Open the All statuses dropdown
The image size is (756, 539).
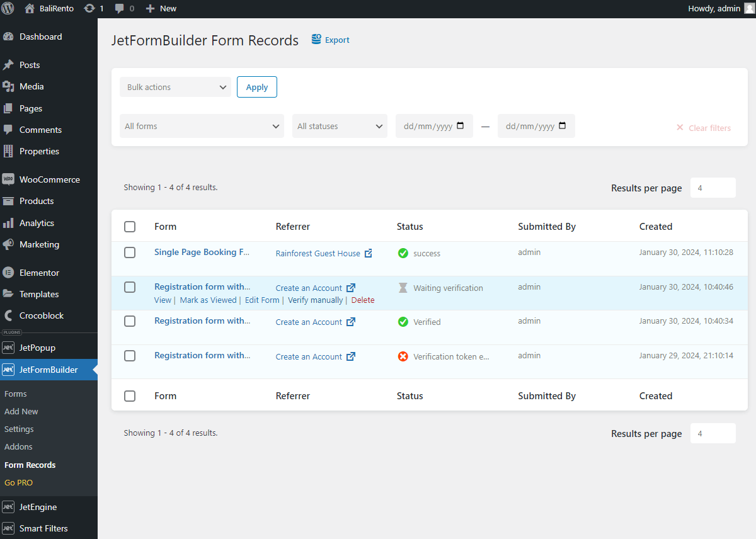339,126
